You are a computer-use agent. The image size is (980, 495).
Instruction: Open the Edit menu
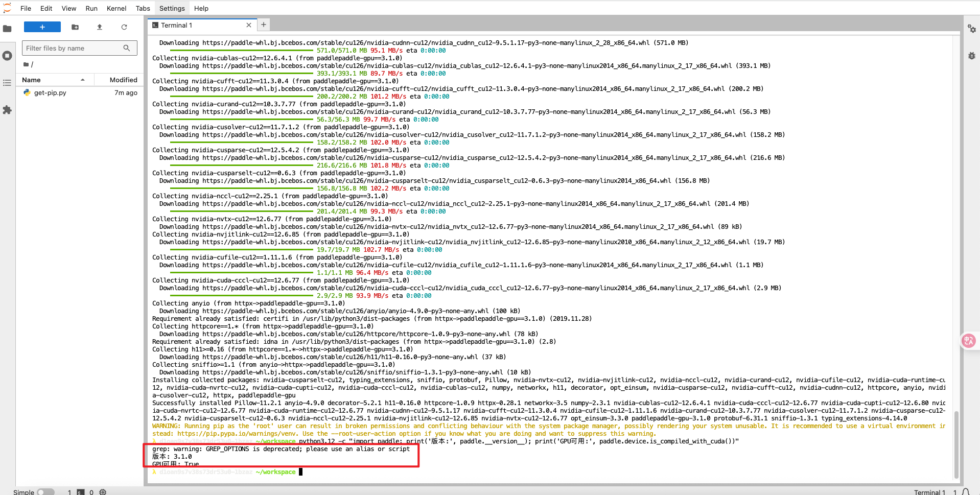coord(46,8)
